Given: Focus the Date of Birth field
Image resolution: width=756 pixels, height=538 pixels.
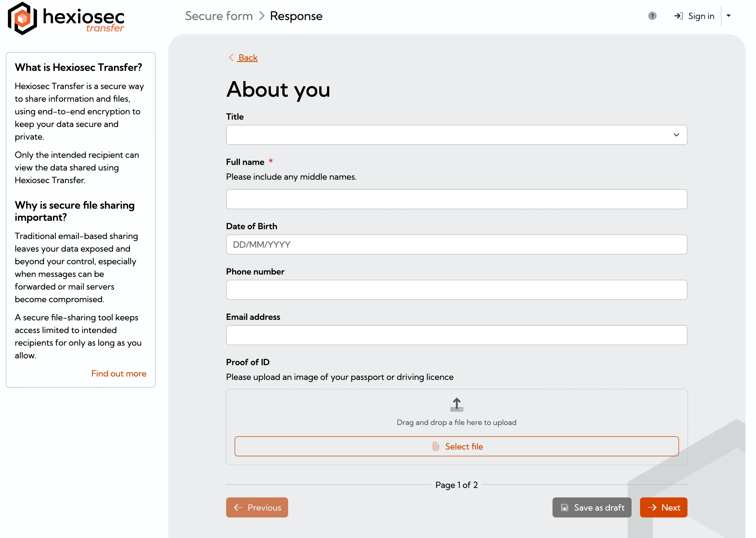Looking at the screenshot, I should (x=456, y=244).
